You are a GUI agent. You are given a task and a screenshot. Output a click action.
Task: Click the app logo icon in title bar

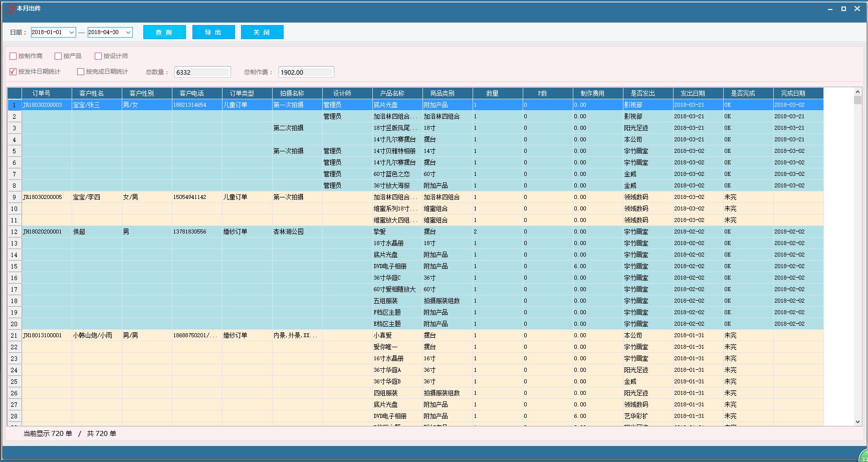click(9, 9)
